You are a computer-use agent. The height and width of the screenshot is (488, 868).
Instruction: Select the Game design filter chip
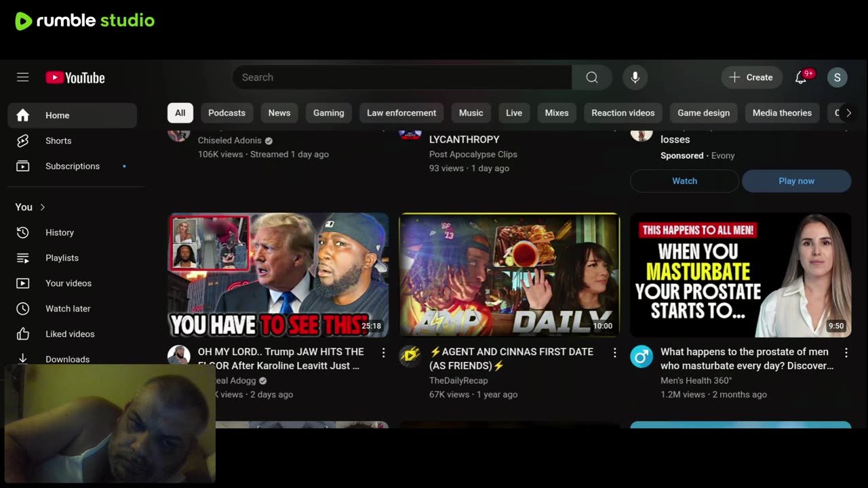coord(704,113)
